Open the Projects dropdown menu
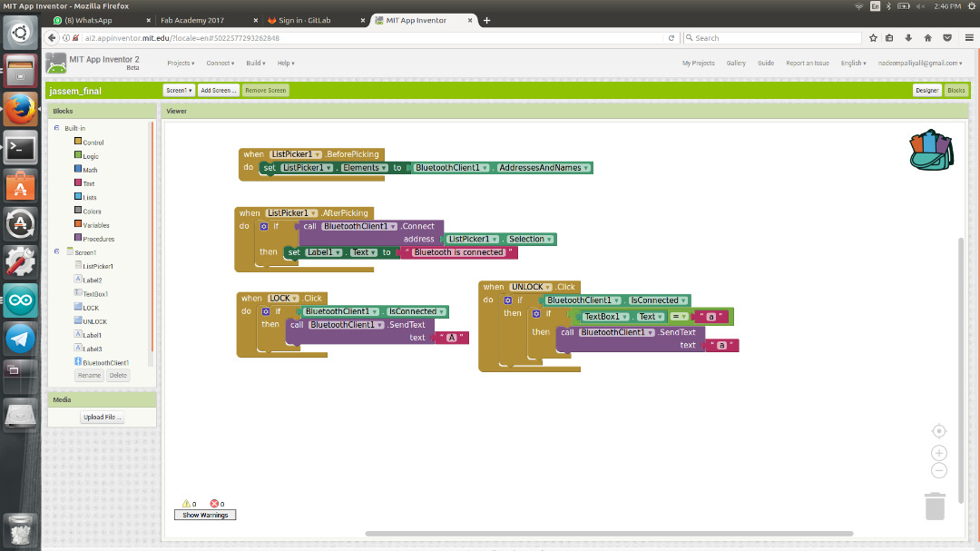This screenshot has height=551, width=980. coord(181,64)
